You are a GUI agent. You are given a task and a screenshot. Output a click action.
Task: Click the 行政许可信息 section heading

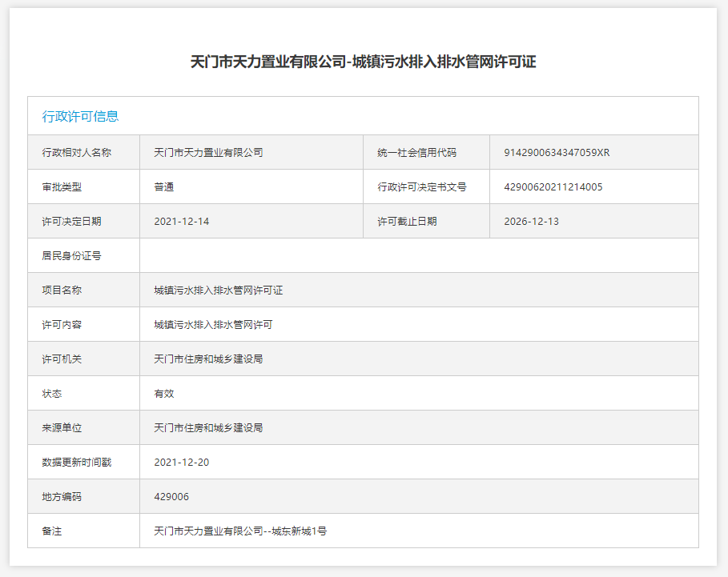(80, 116)
